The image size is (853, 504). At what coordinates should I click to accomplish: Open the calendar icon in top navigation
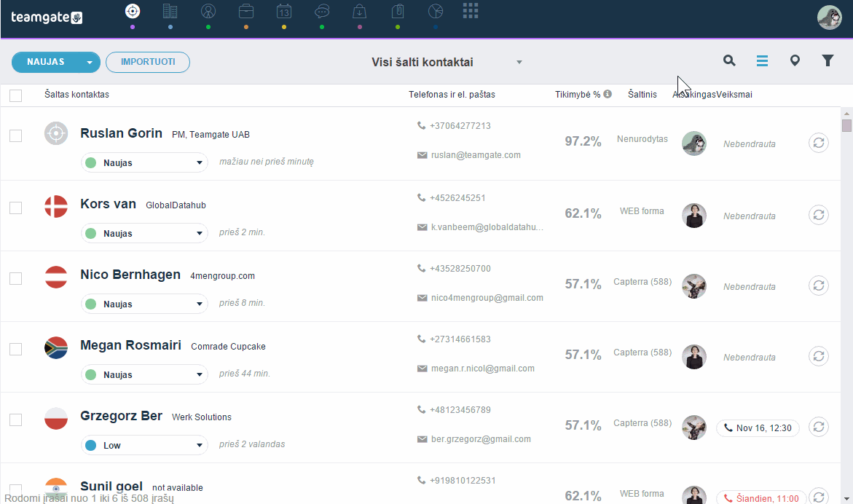click(x=284, y=12)
